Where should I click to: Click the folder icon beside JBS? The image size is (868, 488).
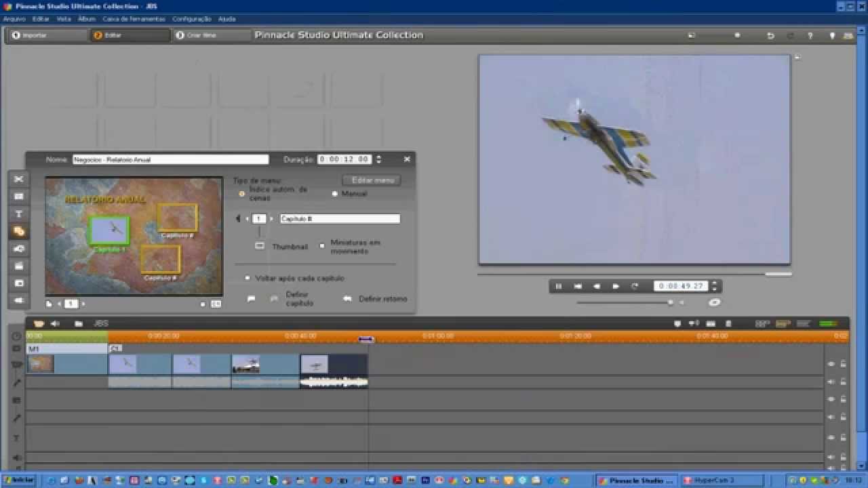(79, 324)
